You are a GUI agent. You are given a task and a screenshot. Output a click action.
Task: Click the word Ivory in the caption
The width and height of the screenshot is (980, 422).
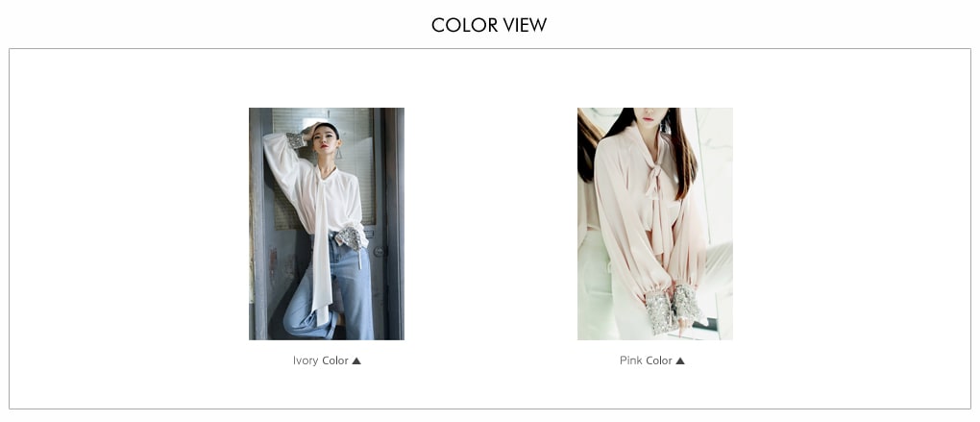(x=306, y=360)
